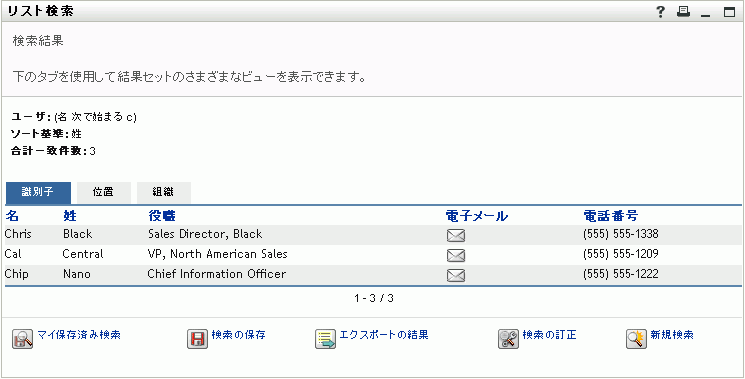
Task: Click the エクスポートの結果 link
Action: coord(384,335)
